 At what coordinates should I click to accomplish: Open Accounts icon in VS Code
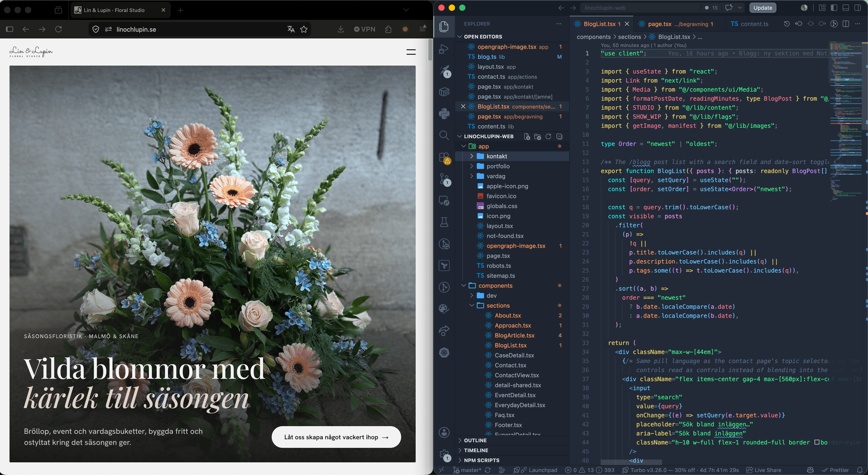(444, 432)
